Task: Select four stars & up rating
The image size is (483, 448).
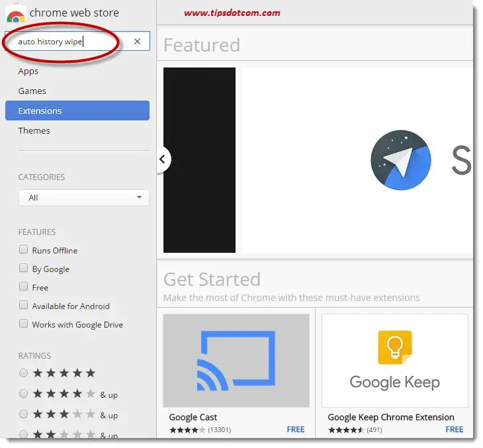Action: (23, 394)
